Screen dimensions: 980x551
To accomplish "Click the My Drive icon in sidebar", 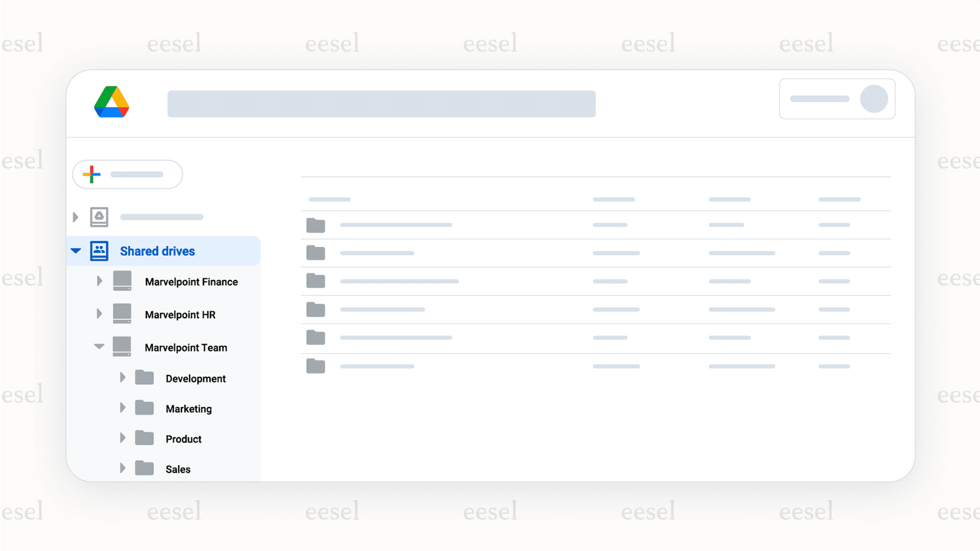I will point(99,217).
